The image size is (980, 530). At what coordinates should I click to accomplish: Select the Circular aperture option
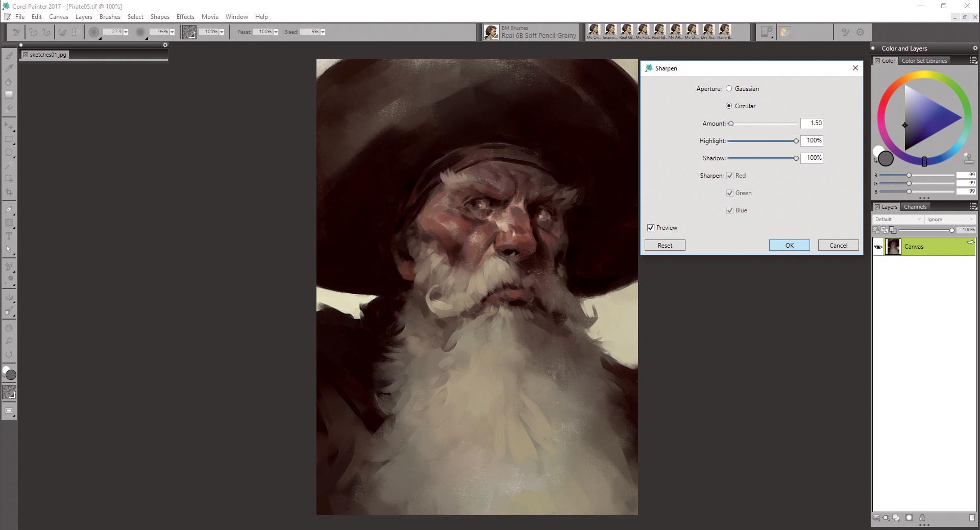[729, 106]
